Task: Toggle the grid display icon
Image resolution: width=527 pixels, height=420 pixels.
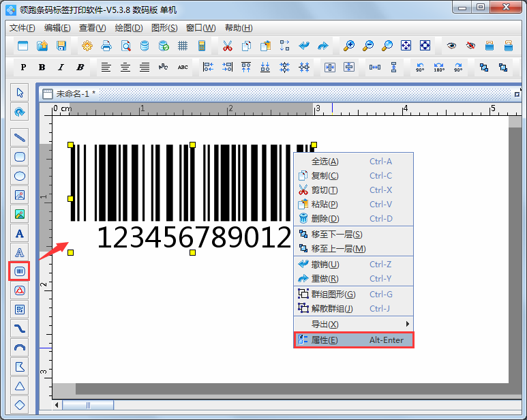Action: [183, 46]
